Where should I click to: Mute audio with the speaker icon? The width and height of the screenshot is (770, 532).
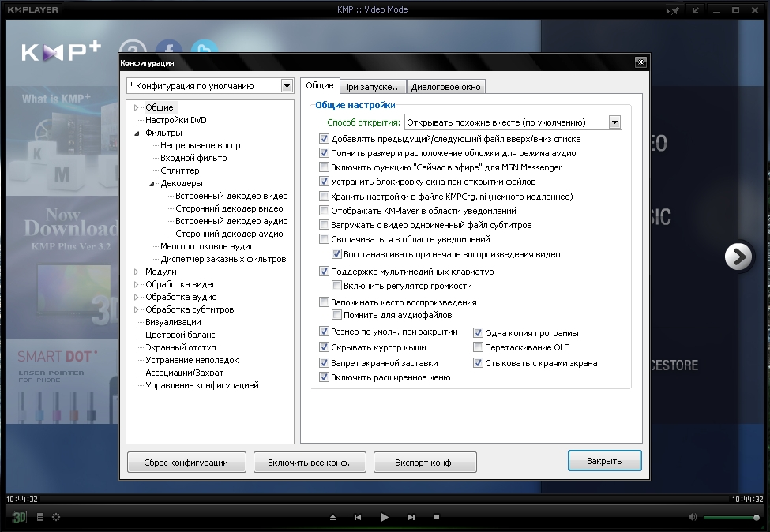[693, 517]
